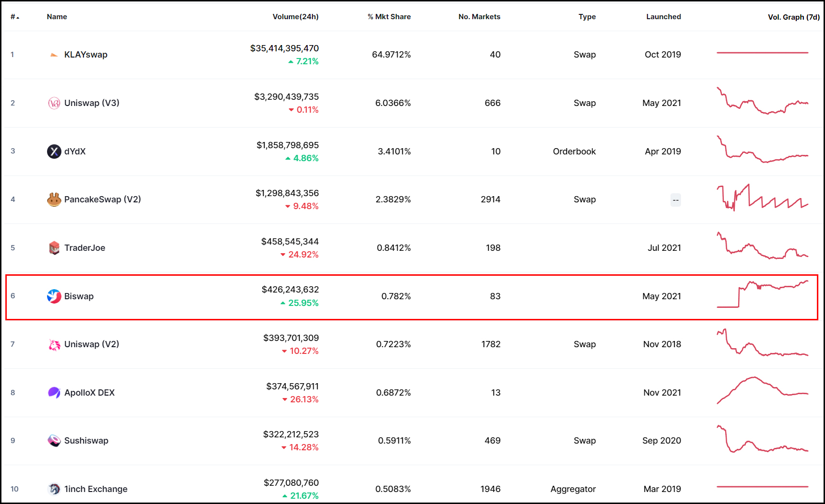
Task: Click the Uniswap (V2) unicorn icon
Action: pyautogui.click(x=54, y=344)
